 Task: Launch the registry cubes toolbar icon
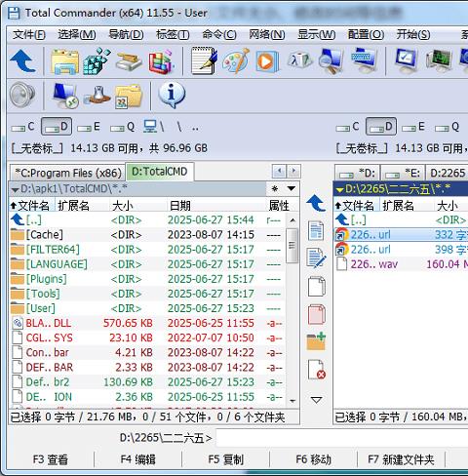tap(97, 61)
